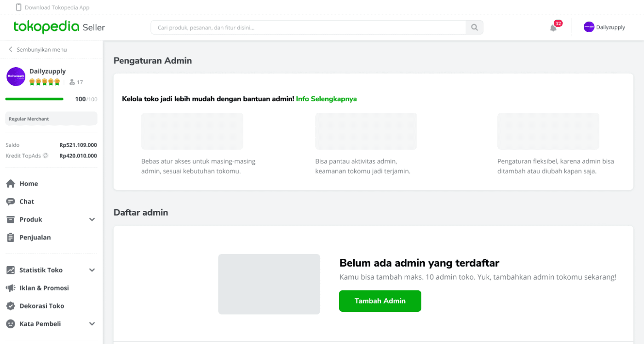Click the gold star rating badges
The height and width of the screenshot is (344, 644).
pos(45,82)
